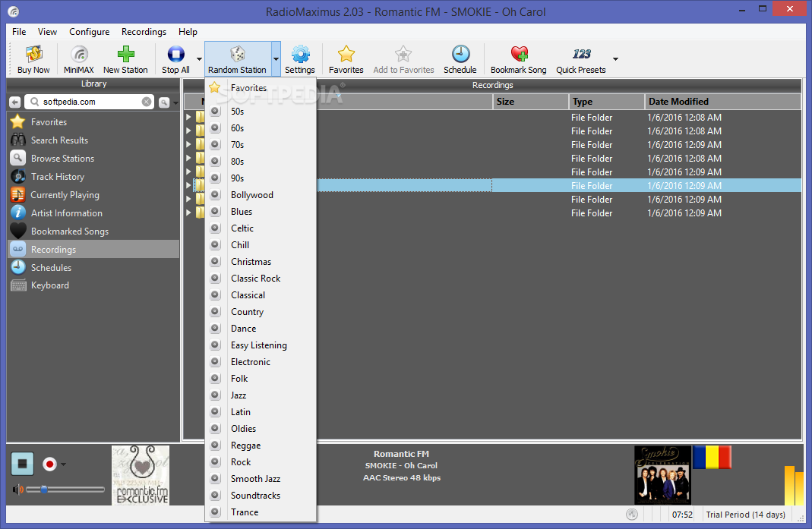The height and width of the screenshot is (529, 812).
Task: Select Recordings in the Library sidebar
Action: click(93, 249)
